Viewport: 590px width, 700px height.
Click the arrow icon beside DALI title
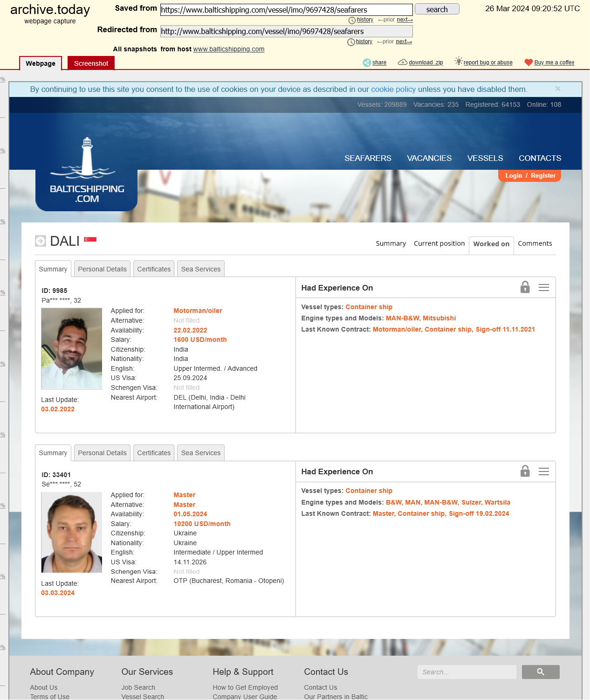tap(41, 241)
